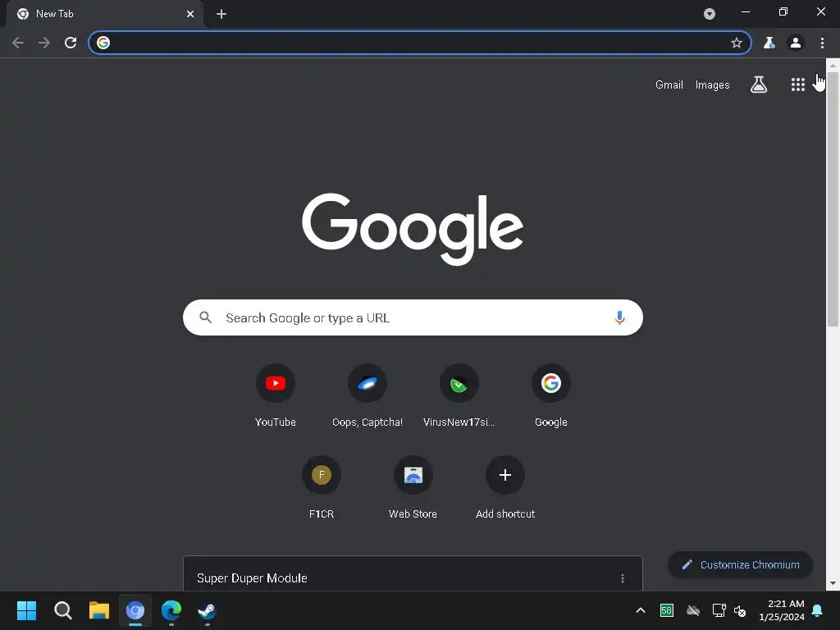
Task: Open the Images link
Action: pyautogui.click(x=713, y=84)
